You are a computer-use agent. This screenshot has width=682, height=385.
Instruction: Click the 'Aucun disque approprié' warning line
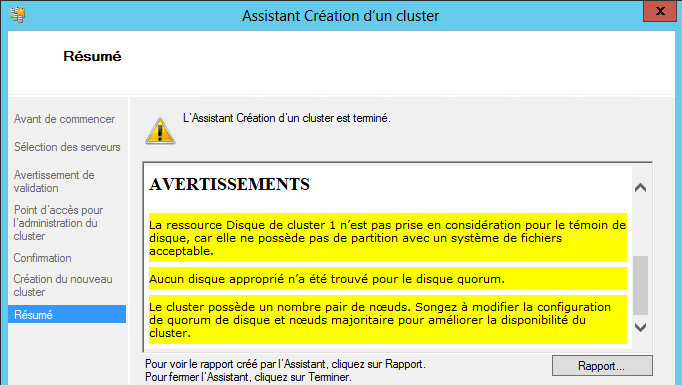(x=388, y=278)
